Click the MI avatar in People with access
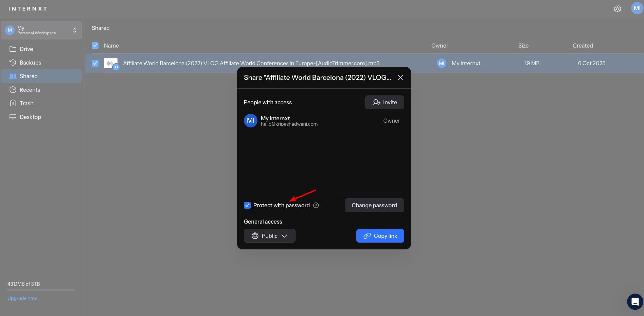Screen dimensions: 644x316 click(250, 121)
